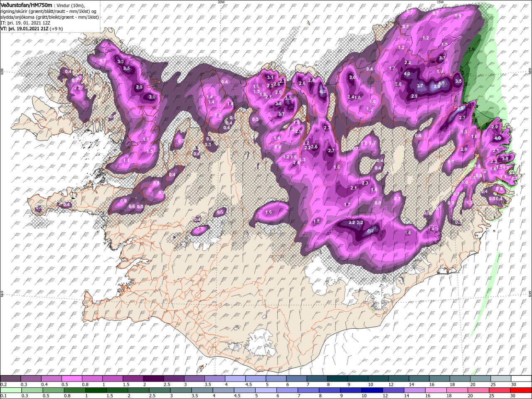
Task: Pick the crimson 25 swatch in the rain legend
Action: pos(500,390)
